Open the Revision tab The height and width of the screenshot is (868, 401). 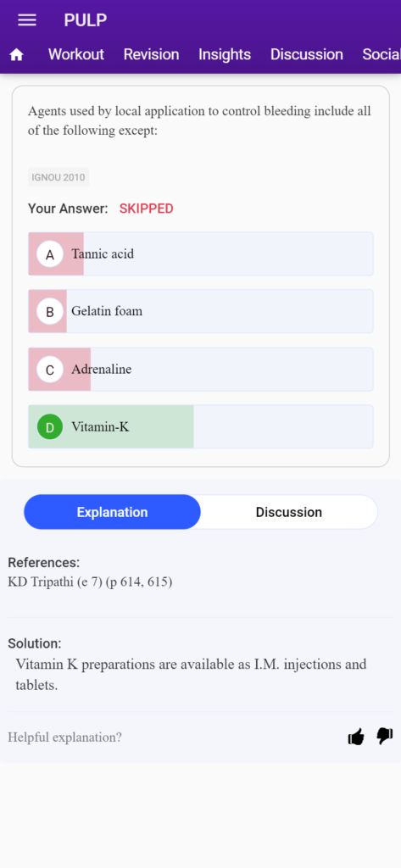[151, 54]
